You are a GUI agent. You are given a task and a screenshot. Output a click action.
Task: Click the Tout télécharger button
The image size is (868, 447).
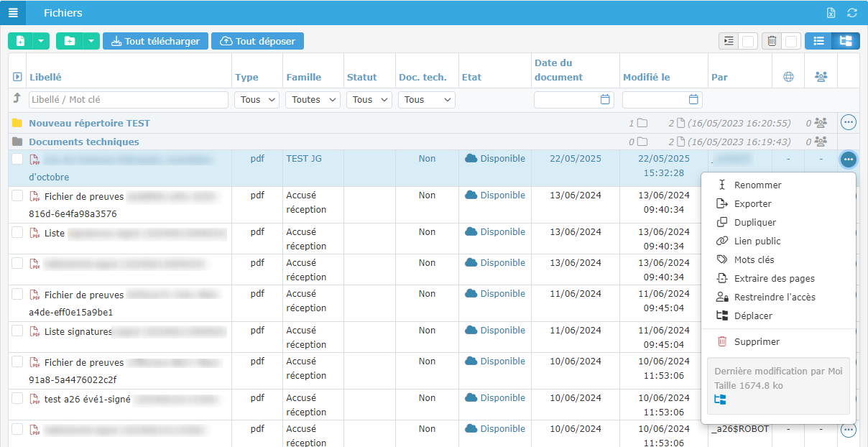click(155, 41)
